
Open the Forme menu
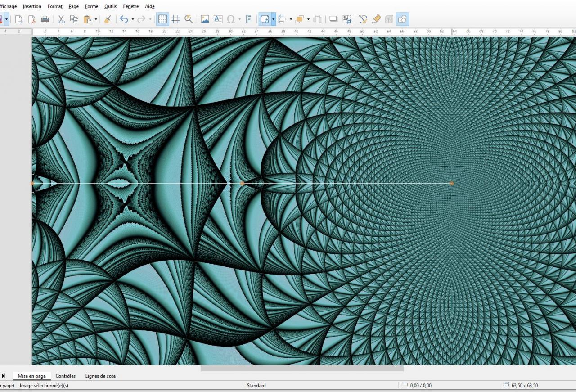pos(91,6)
